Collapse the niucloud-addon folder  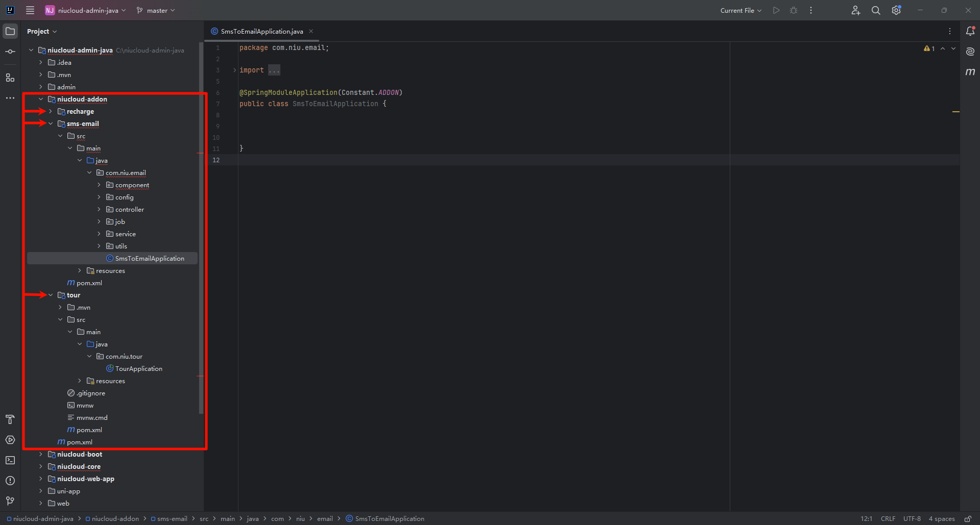click(x=41, y=99)
